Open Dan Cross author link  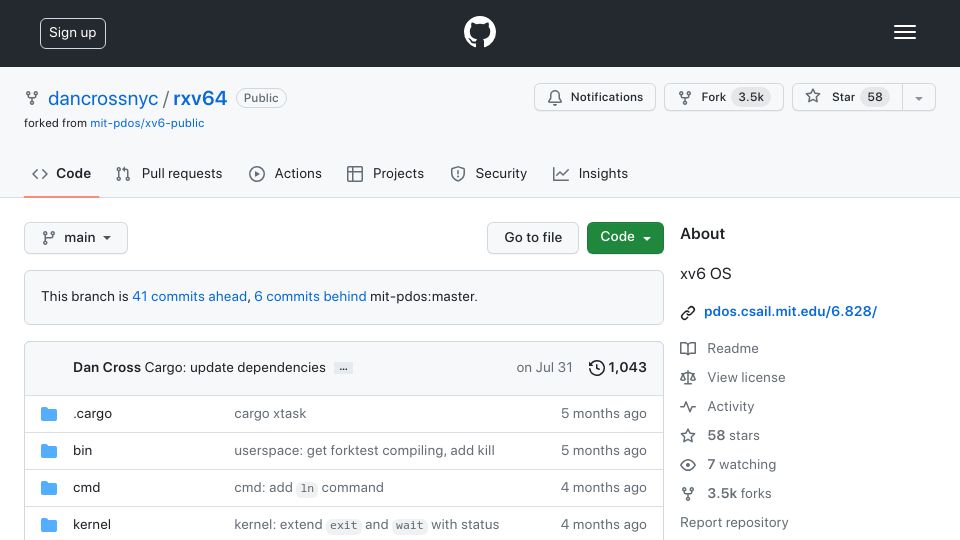pos(107,367)
